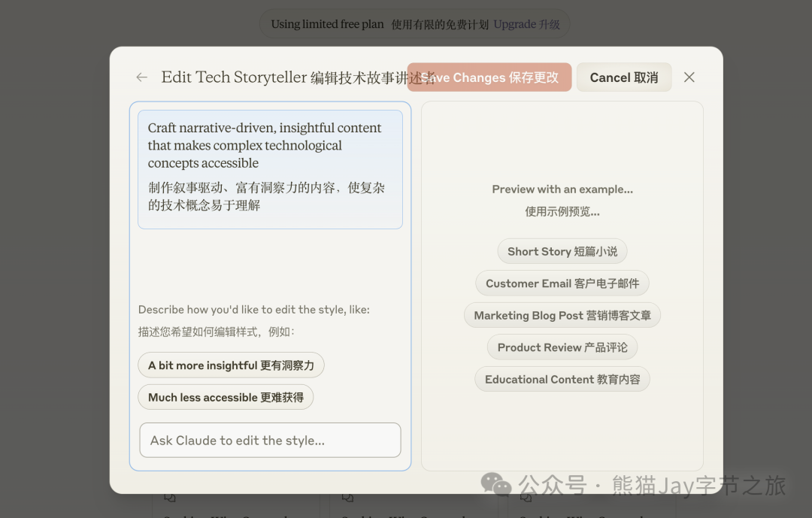Viewport: 812px width, 518px height.
Task: Save changes to the style
Action: tap(489, 77)
